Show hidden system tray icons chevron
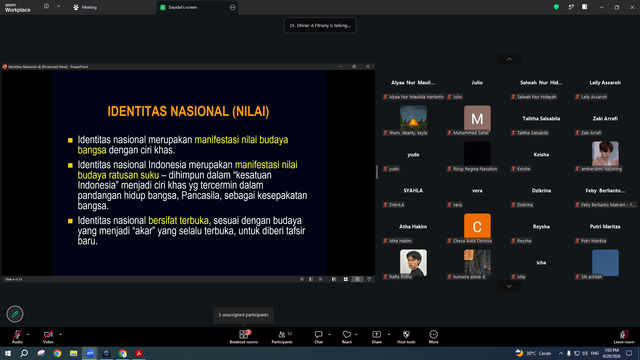 pyautogui.click(x=561, y=353)
